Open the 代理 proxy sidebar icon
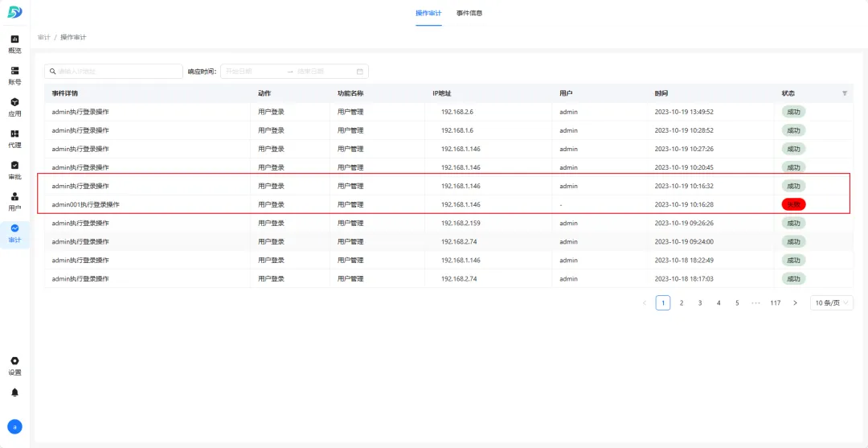This screenshot has width=868, height=448. click(15, 138)
